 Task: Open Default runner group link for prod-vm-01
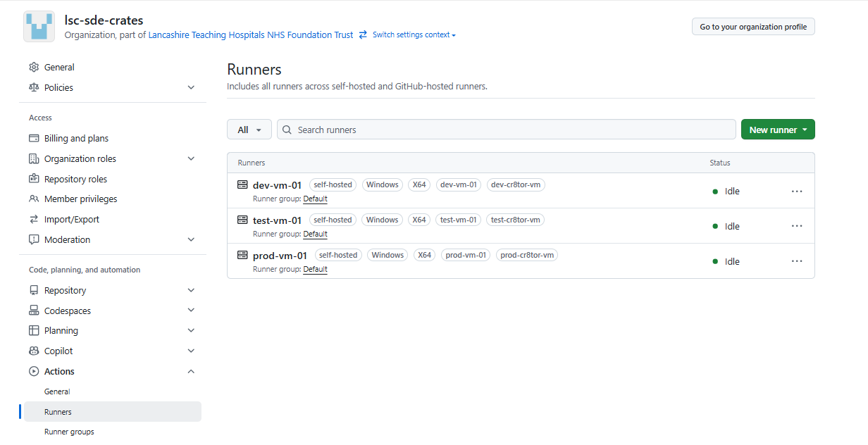(315, 269)
